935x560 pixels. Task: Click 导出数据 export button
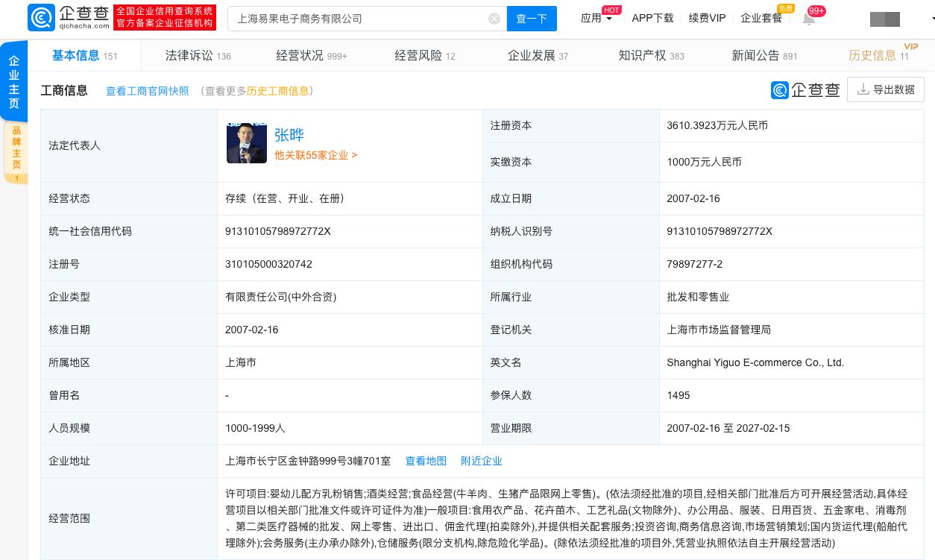pos(886,89)
